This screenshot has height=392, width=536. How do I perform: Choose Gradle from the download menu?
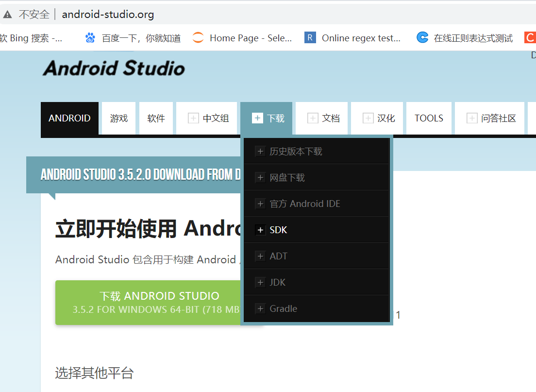pyautogui.click(x=317, y=309)
